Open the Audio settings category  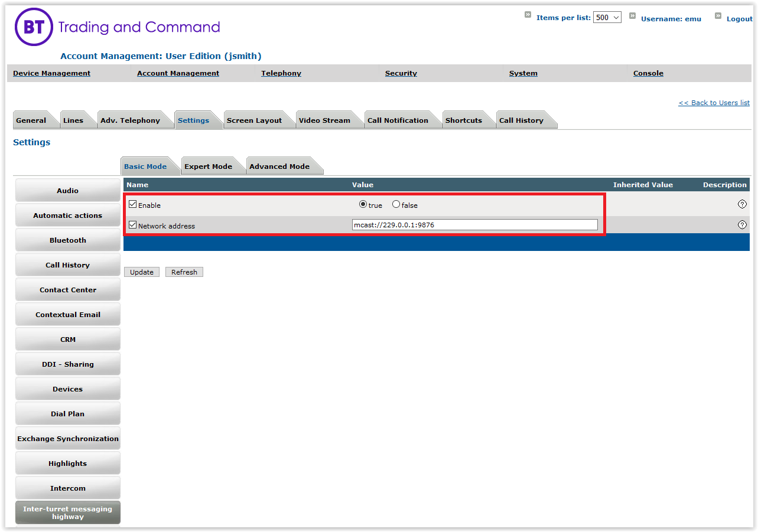[68, 191]
